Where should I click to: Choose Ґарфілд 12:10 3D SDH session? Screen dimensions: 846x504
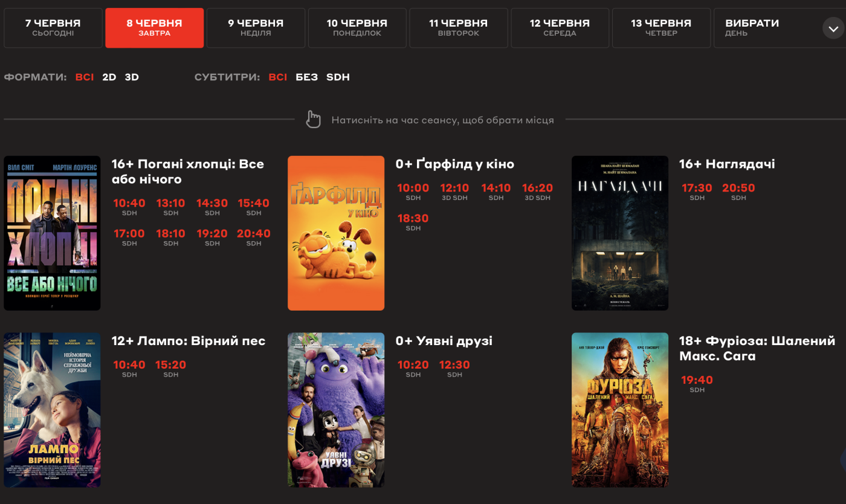[x=454, y=192]
